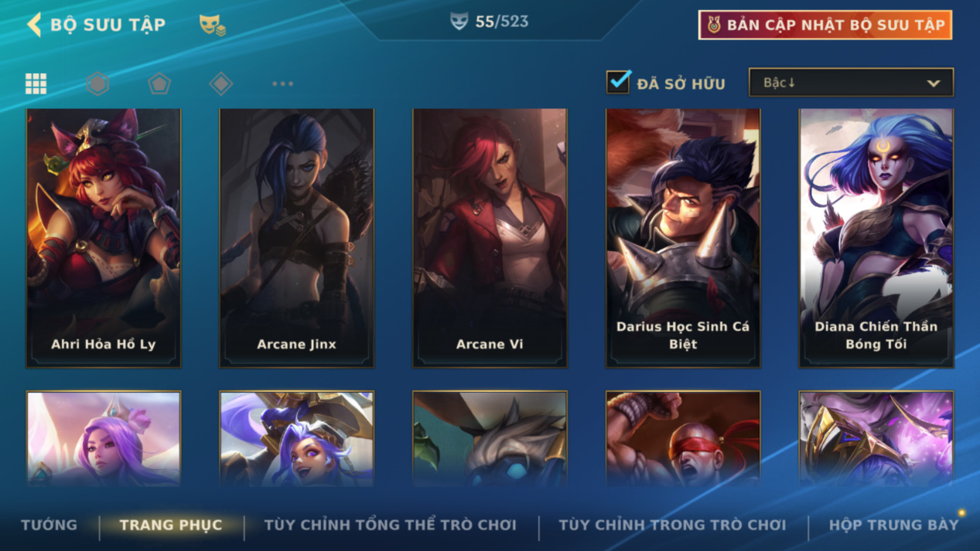The height and width of the screenshot is (551, 980).
Task: Open the Hộp Trưng Bày tab
Action: click(893, 525)
